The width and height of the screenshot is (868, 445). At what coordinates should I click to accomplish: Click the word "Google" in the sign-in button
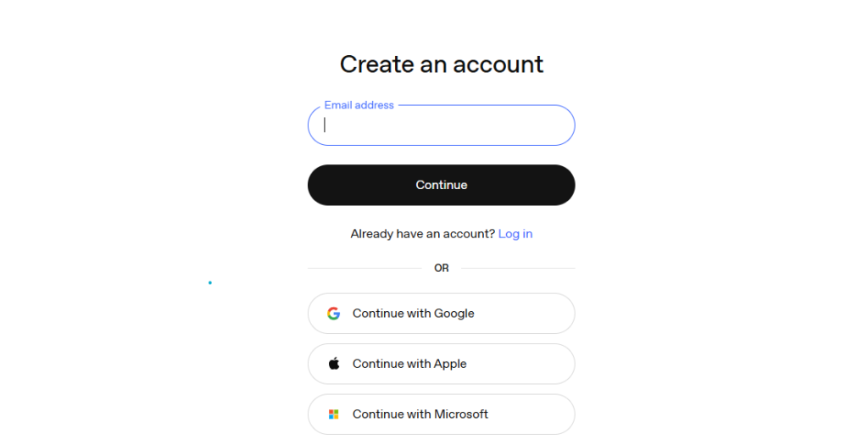tap(454, 314)
